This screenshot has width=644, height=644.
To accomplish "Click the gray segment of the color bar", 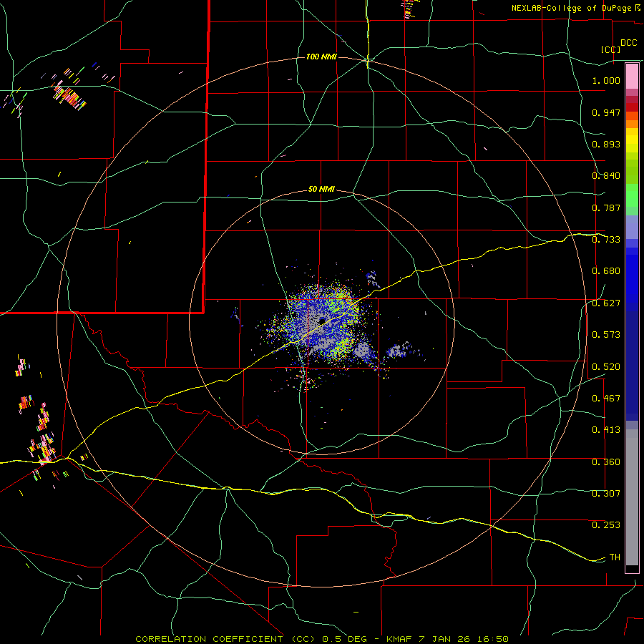I will click(632, 497).
